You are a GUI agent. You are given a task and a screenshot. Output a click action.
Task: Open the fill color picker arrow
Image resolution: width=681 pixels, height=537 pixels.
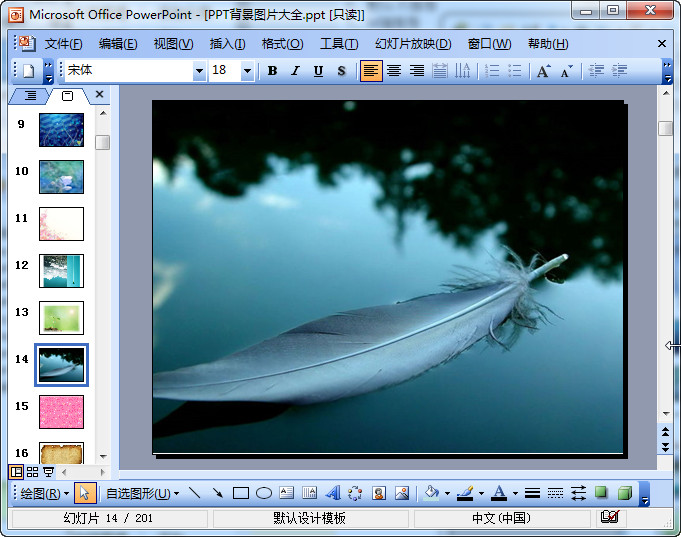point(446,493)
